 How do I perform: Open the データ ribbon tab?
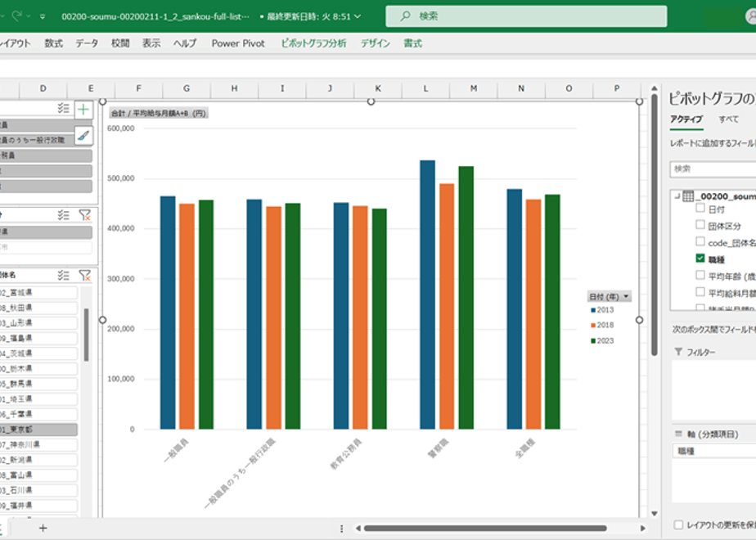[x=87, y=43]
